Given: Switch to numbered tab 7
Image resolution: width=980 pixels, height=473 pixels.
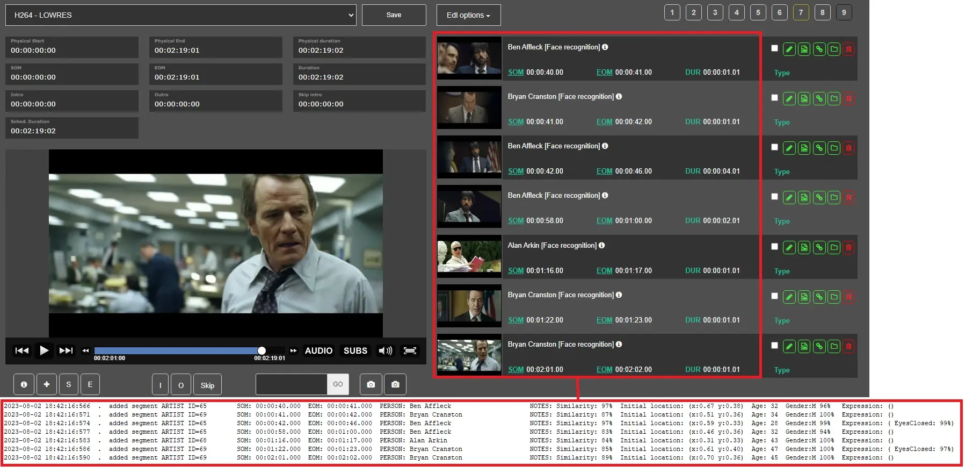Looking at the screenshot, I should pos(801,12).
